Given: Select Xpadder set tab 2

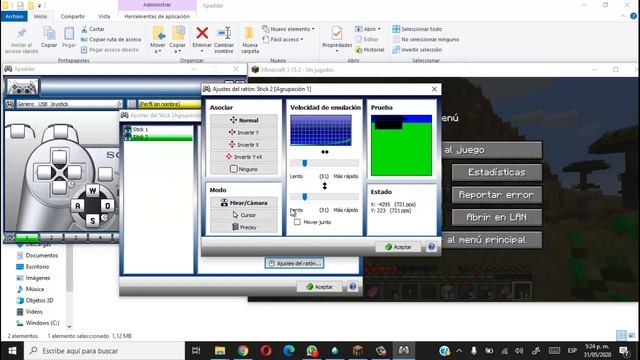Looking at the screenshot, I should coord(51,237).
